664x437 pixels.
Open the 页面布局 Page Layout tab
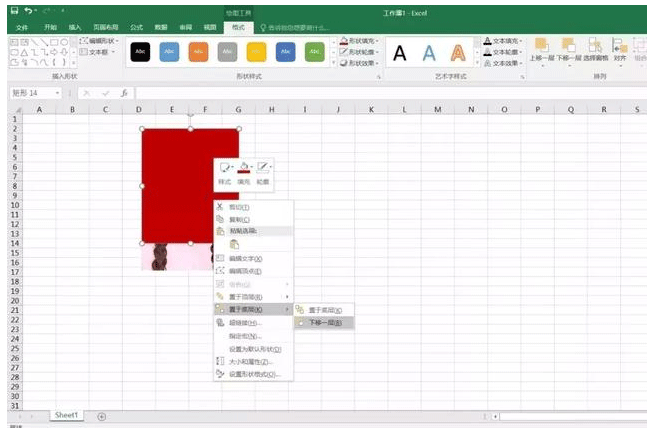tap(106, 28)
